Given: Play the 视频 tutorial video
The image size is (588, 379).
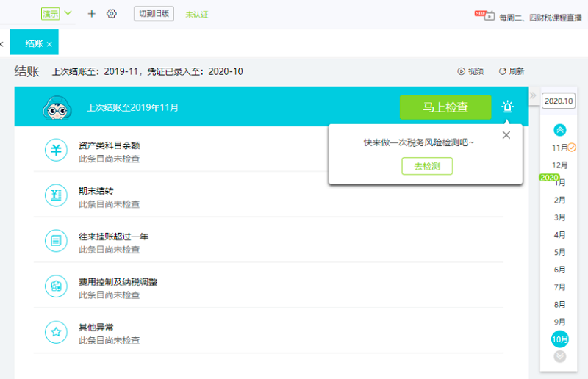Looking at the screenshot, I should pyautogui.click(x=470, y=71).
